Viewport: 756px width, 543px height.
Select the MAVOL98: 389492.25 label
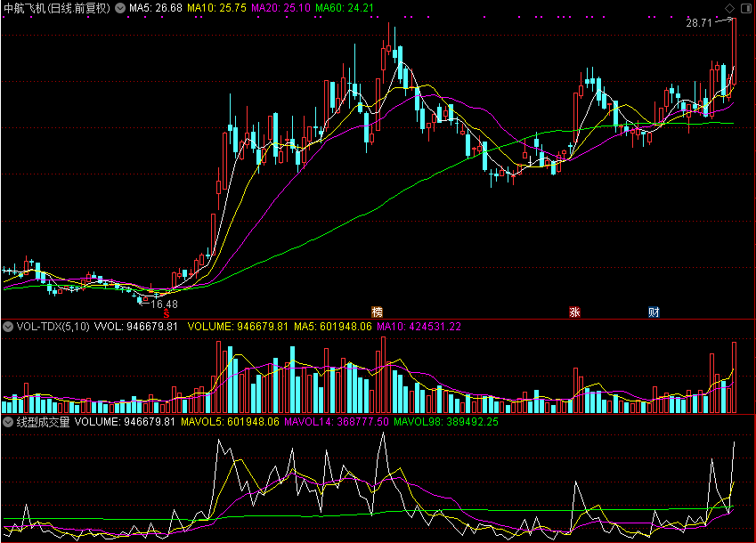coord(446,422)
